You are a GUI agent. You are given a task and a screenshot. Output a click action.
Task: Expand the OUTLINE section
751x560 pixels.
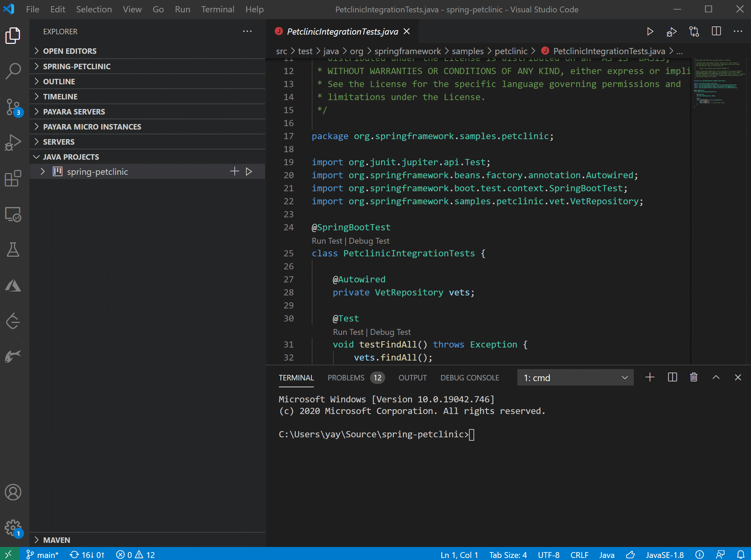147,82
